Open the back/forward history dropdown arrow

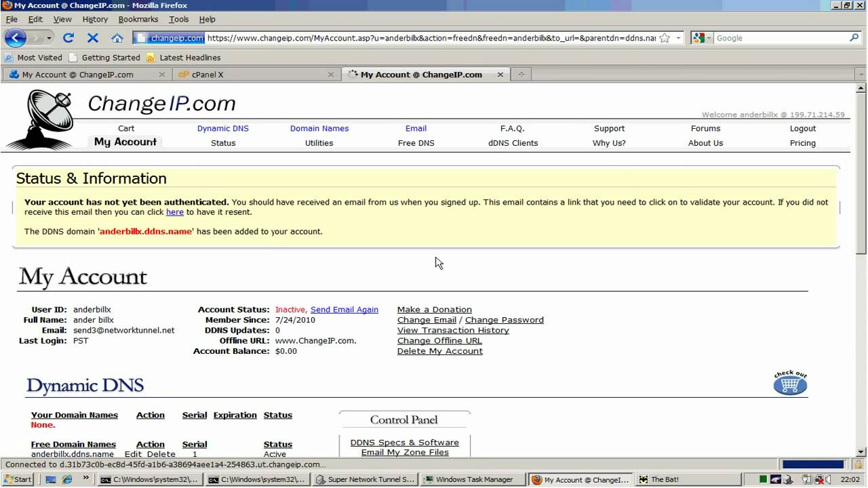click(48, 38)
